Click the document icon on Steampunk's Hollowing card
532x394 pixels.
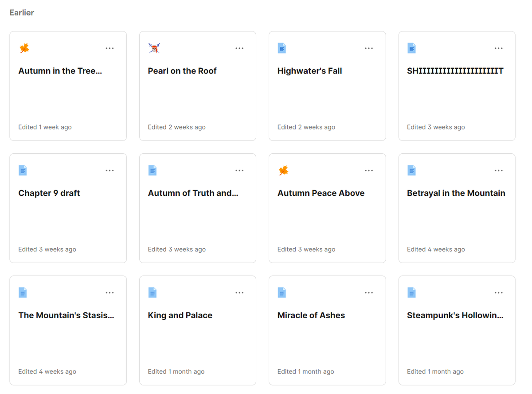coord(411,293)
